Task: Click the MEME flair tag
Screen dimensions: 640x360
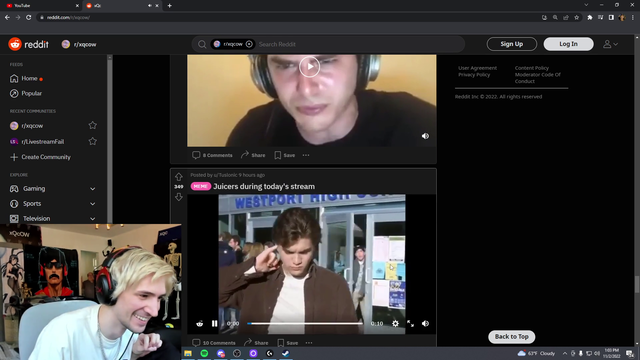Action: pyautogui.click(x=200, y=187)
